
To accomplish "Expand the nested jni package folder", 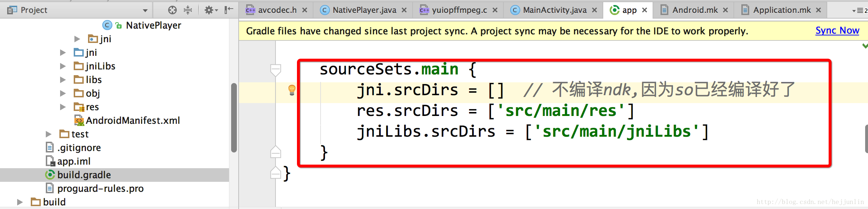I will pos(77,39).
